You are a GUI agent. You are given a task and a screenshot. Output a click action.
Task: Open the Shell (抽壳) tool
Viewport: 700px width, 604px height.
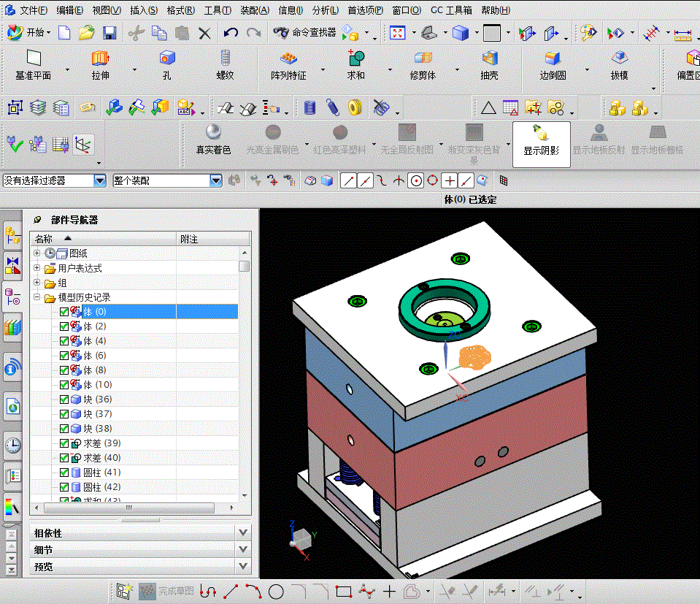coord(489,66)
